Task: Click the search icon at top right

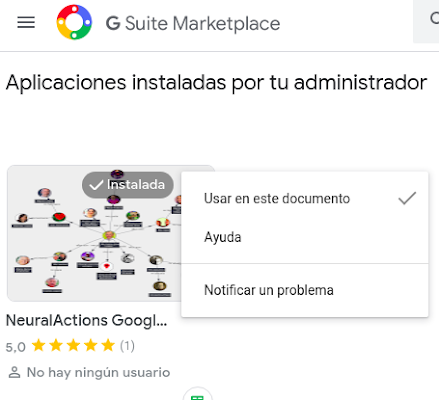Action: (433, 18)
